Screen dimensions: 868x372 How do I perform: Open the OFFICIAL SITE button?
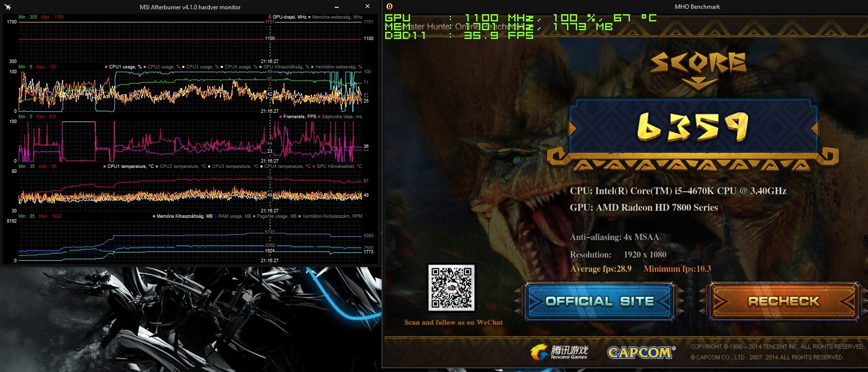coord(600,301)
